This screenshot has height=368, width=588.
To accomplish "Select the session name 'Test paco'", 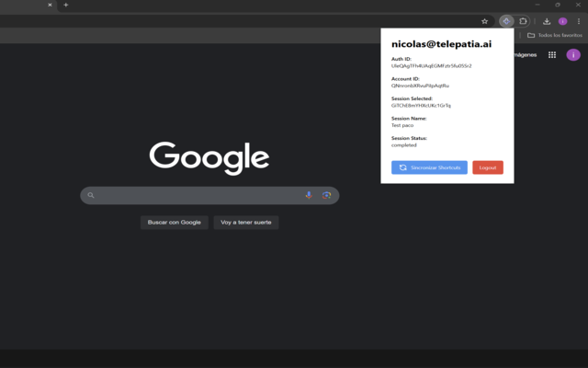I will click(402, 125).
